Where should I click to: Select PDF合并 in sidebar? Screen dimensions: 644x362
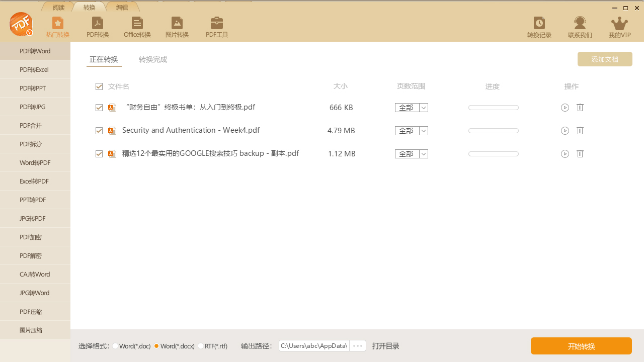(35, 125)
